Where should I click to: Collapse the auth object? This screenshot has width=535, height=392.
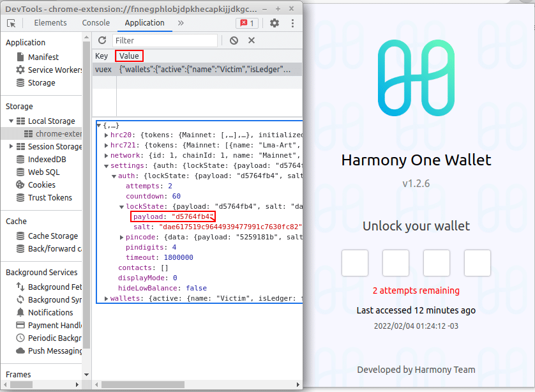[x=114, y=176]
